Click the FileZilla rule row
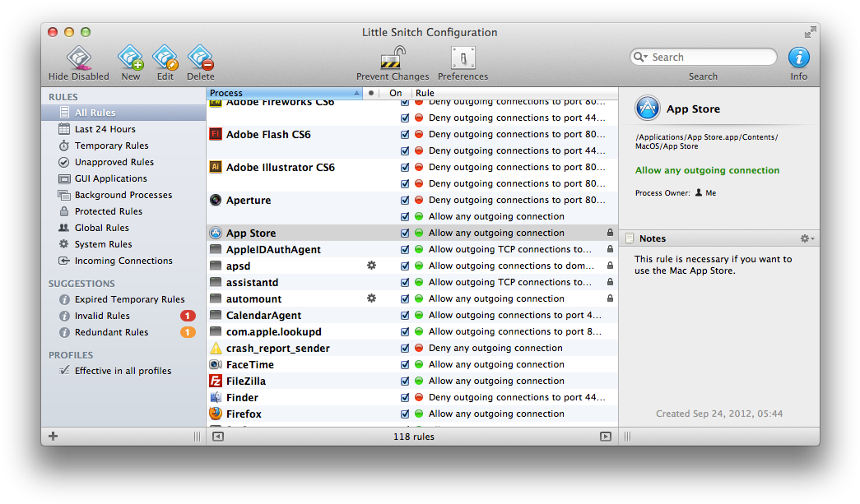The width and height of the screenshot is (860, 504). (x=411, y=381)
